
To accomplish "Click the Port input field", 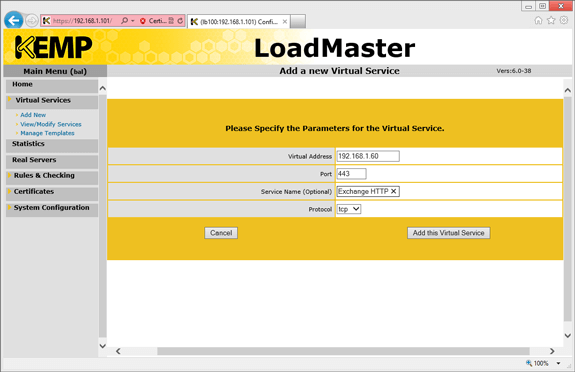I will pos(351,174).
